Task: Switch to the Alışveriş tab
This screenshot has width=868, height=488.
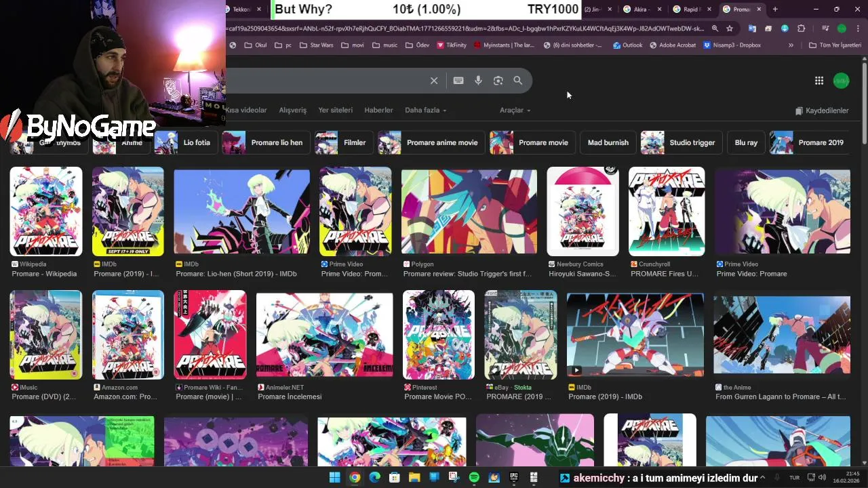Action: [x=293, y=110]
